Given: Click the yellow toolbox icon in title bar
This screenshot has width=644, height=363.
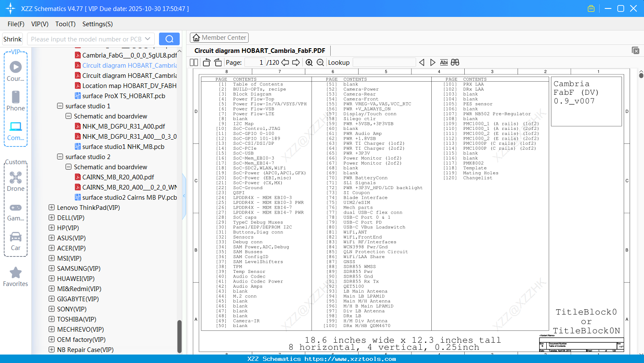Looking at the screenshot, I should point(591,8).
